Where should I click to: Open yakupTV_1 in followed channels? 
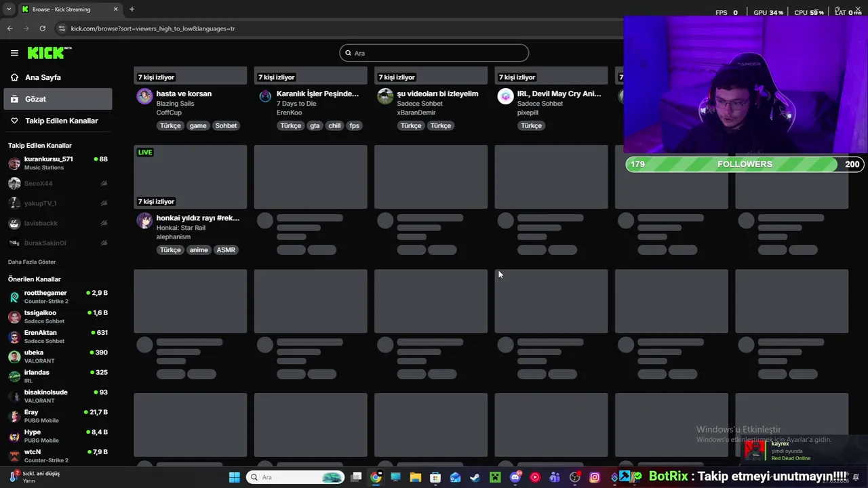click(58, 203)
